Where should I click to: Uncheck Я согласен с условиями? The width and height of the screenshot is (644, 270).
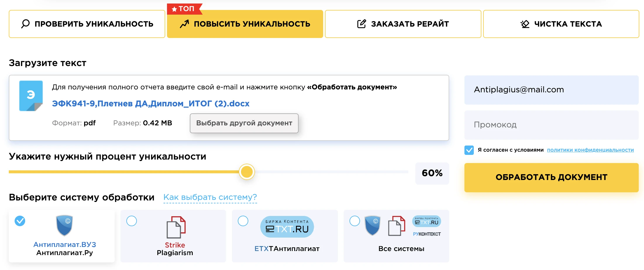(469, 150)
